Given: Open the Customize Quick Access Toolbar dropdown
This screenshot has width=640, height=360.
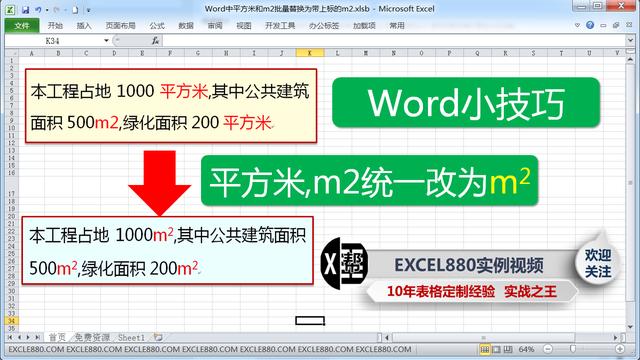Looking at the screenshot, I should (x=89, y=10).
